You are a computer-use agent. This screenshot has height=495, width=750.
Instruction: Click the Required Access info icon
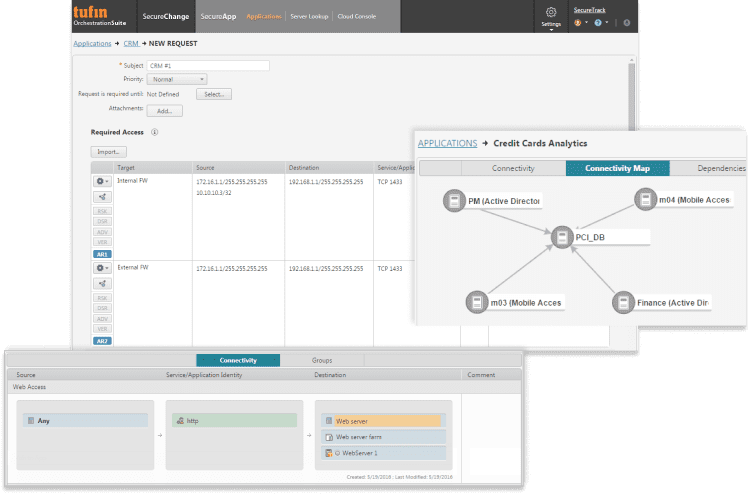pyautogui.click(x=155, y=132)
